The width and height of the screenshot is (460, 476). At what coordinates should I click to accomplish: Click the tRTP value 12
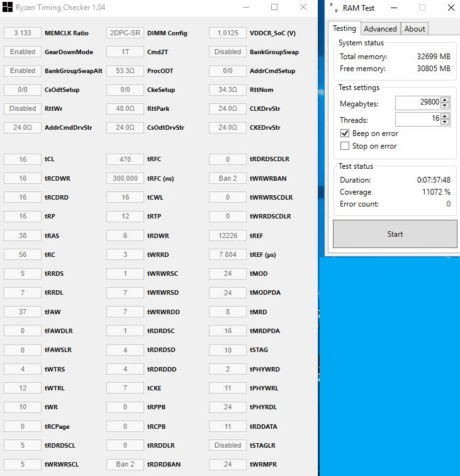click(x=125, y=216)
